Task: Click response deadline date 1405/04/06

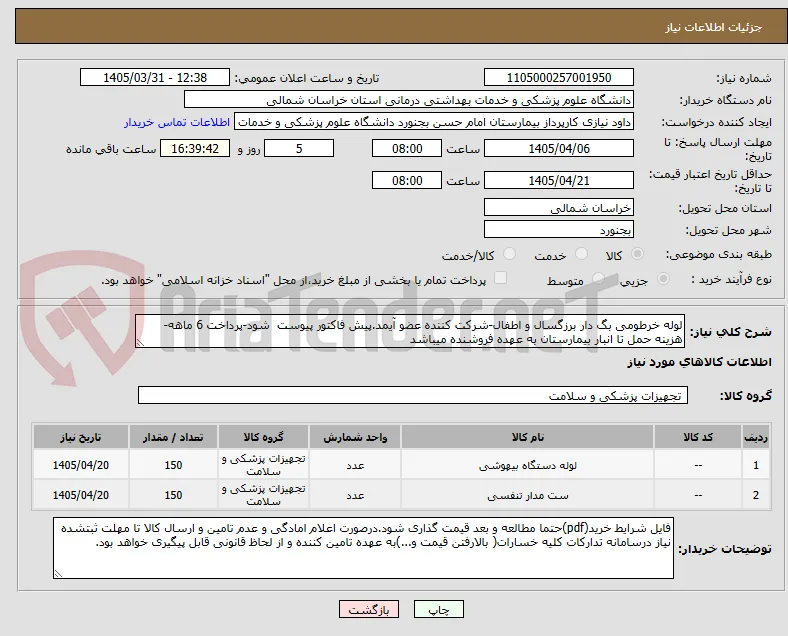Action: [559, 149]
